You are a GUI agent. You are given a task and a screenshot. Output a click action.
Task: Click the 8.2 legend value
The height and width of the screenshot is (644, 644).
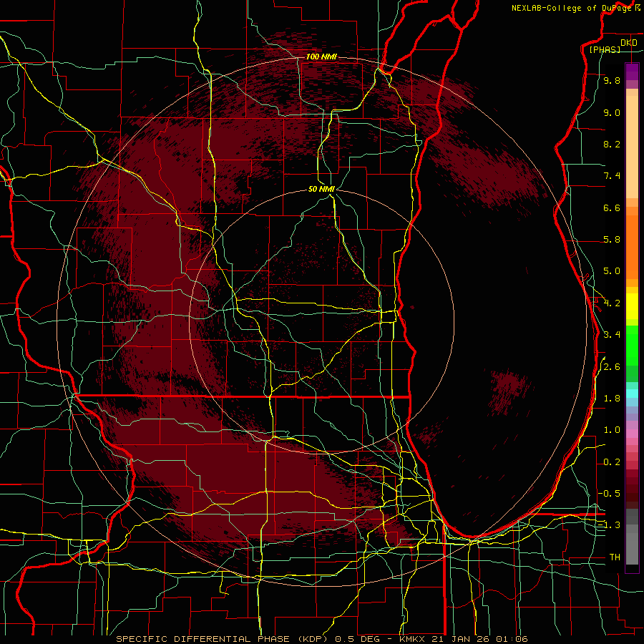click(x=612, y=145)
